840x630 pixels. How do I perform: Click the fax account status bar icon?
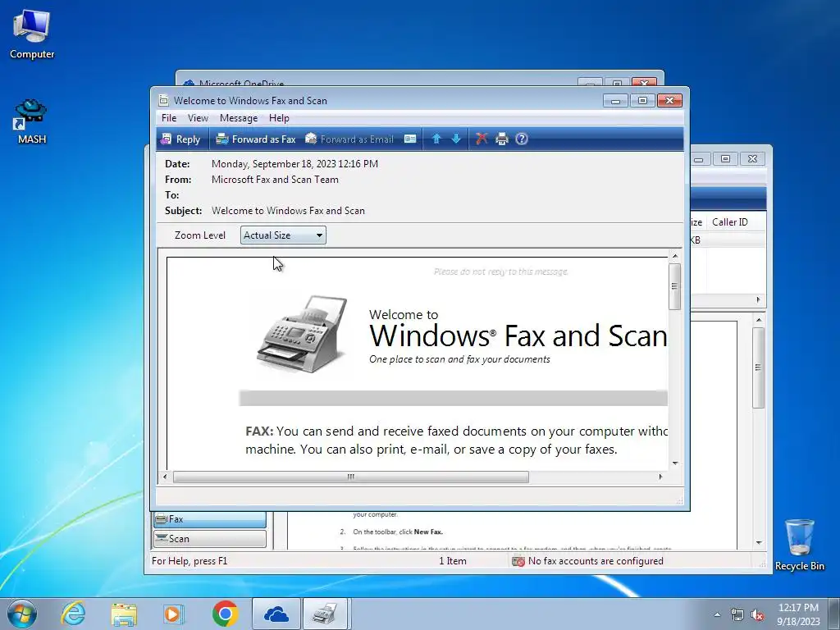pos(518,561)
